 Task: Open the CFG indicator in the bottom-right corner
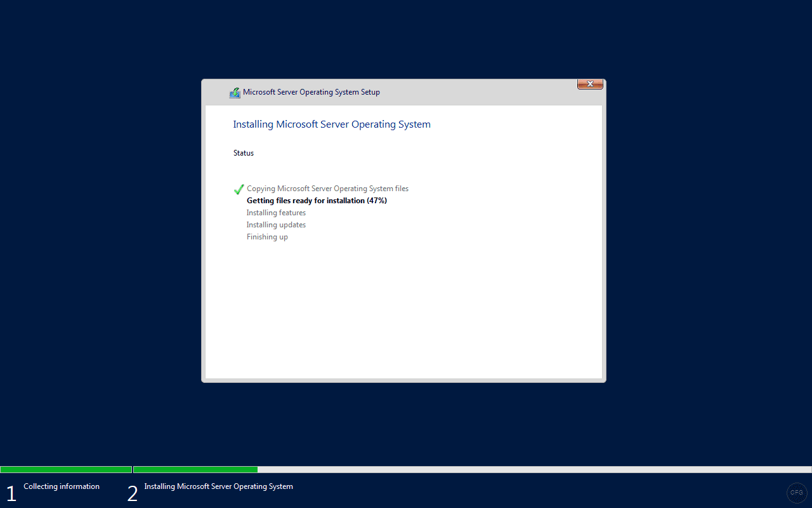(797, 493)
